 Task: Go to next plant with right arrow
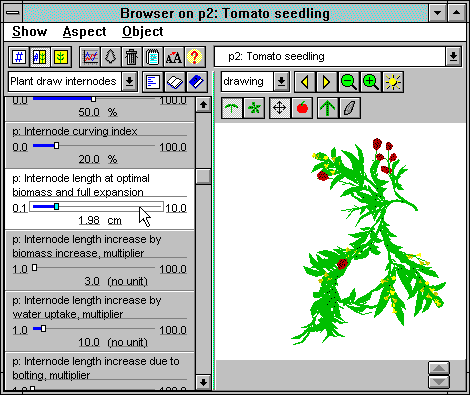(326, 82)
